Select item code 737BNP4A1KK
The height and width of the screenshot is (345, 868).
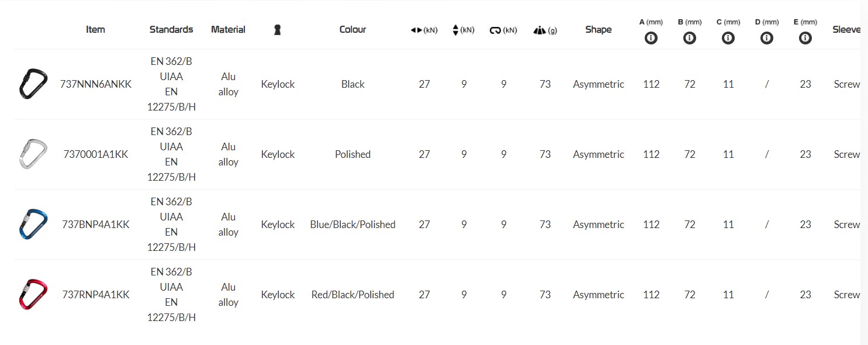point(95,225)
